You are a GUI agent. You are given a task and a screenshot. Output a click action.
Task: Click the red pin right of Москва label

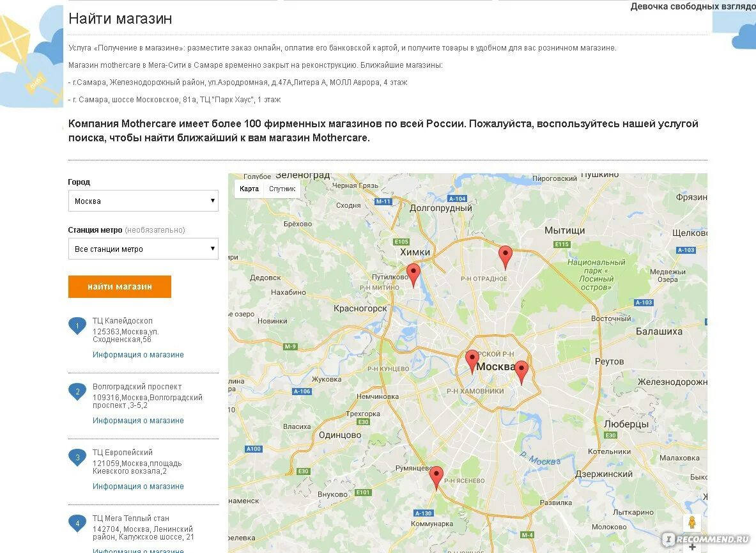click(x=521, y=372)
